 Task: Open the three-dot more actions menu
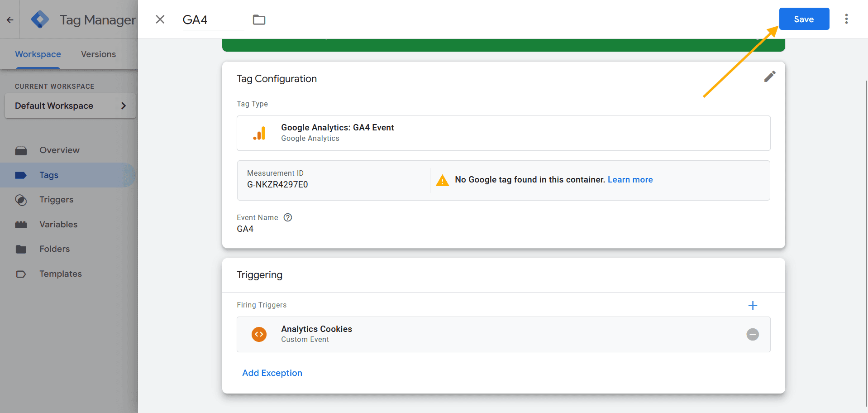click(846, 19)
